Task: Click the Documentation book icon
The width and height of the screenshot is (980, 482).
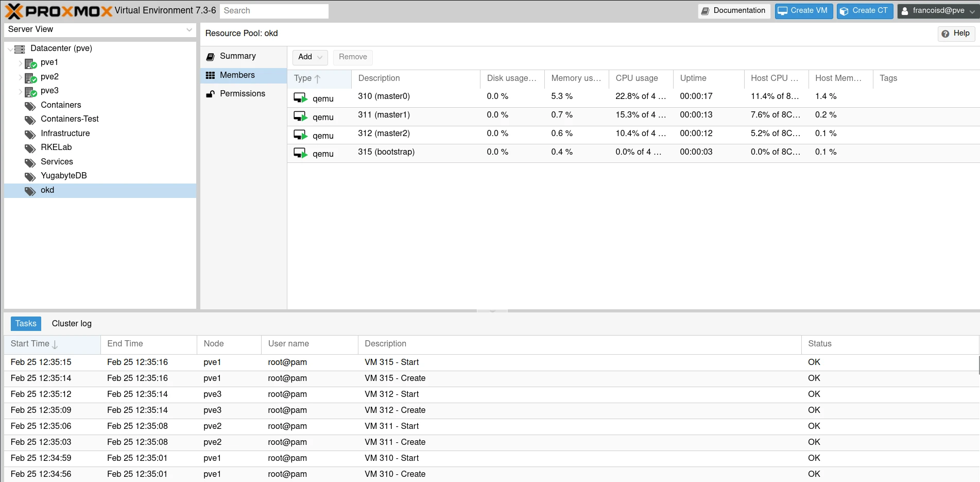Action: 706,11
